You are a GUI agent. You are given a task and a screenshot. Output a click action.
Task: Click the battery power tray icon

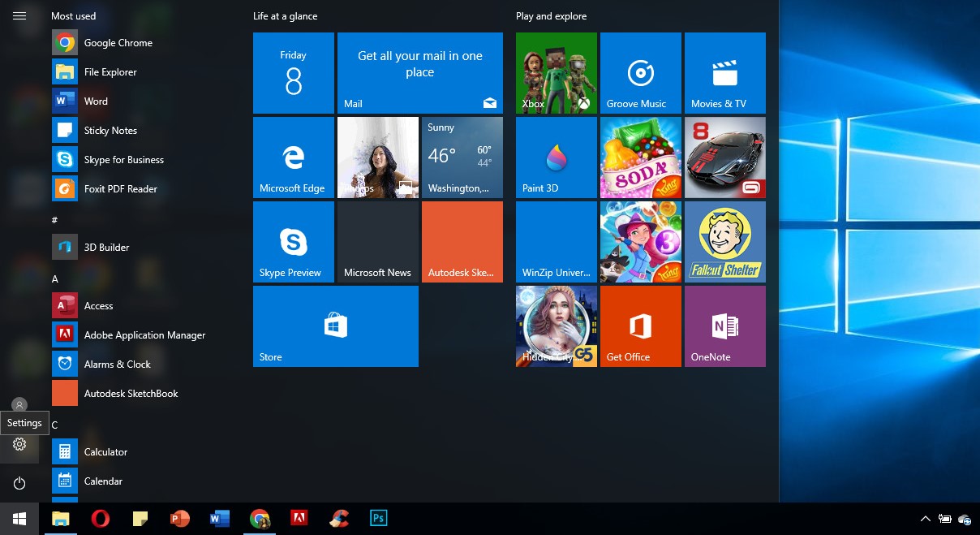[x=945, y=519]
